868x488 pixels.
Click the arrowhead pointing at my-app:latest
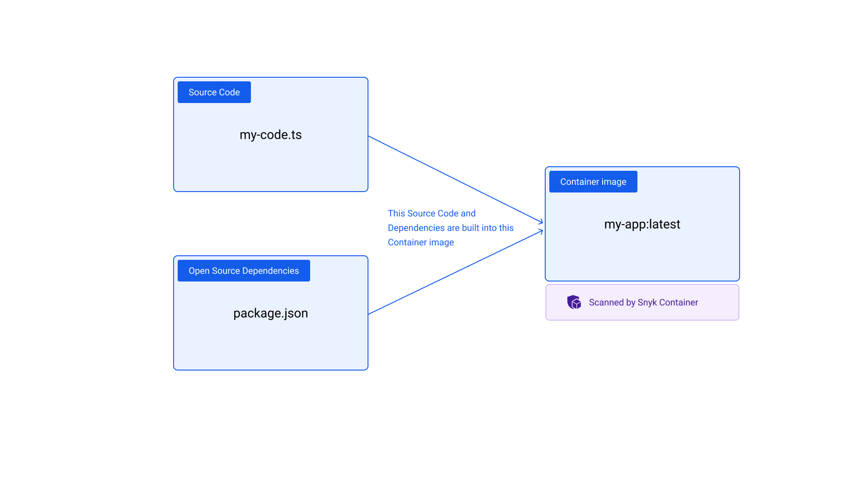click(x=541, y=223)
